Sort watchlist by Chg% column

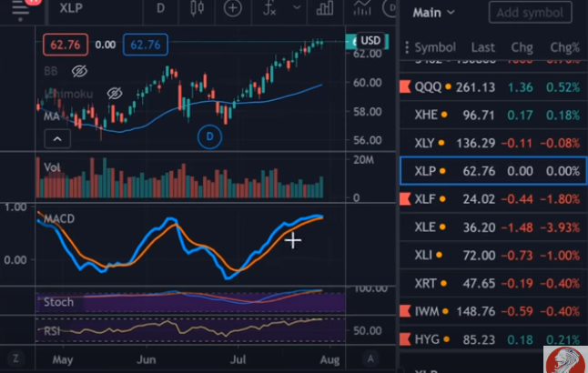(564, 47)
